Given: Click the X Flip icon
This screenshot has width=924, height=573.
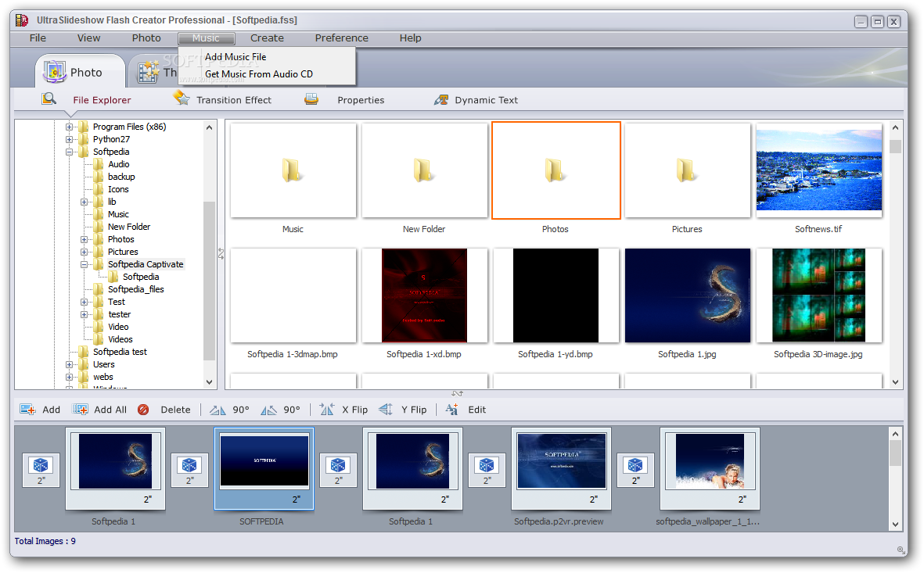Looking at the screenshot, I should (327, 410).
